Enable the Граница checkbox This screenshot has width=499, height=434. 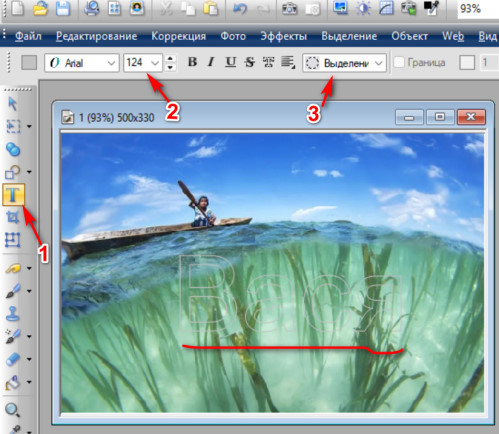399,62
